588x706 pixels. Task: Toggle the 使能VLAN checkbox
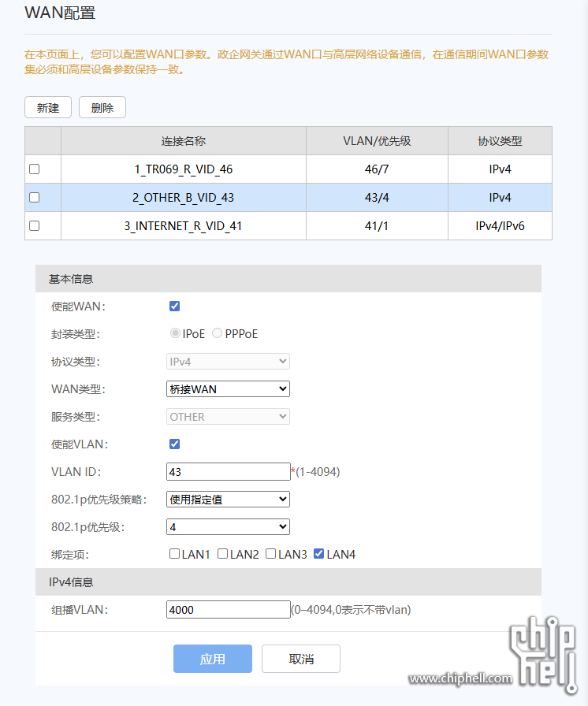click(x=175, y=444)
